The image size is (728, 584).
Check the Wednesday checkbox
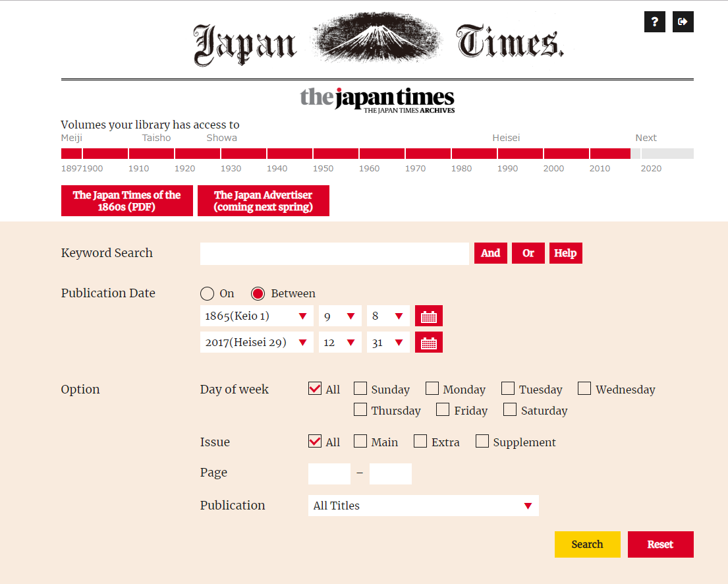click(584, 388)
